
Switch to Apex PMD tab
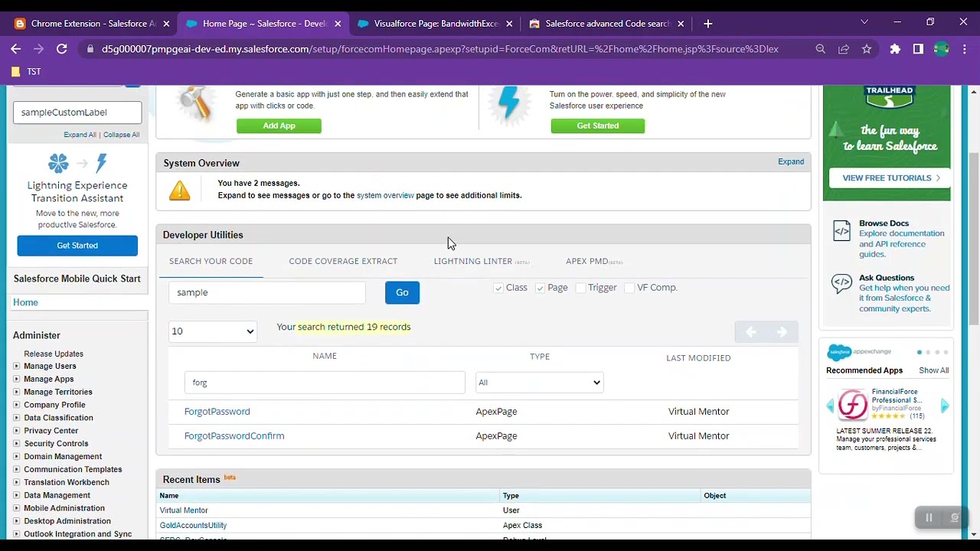594,261
